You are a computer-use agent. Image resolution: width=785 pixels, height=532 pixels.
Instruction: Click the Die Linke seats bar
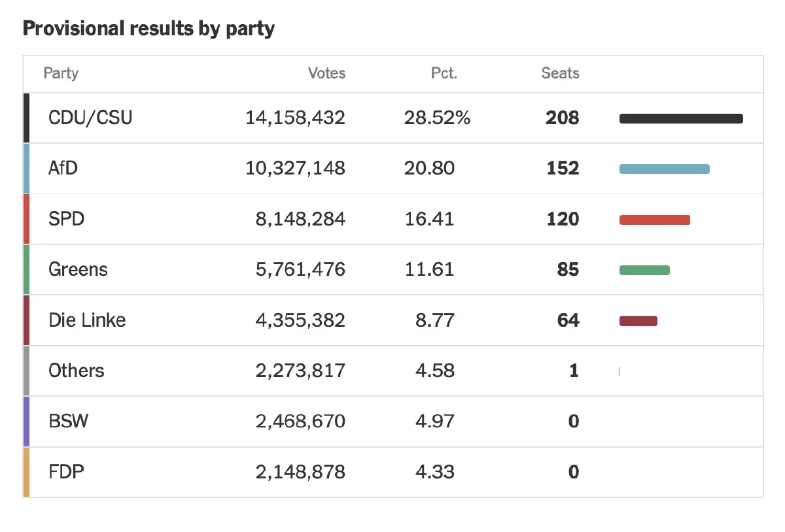click(x=638, y=321)
